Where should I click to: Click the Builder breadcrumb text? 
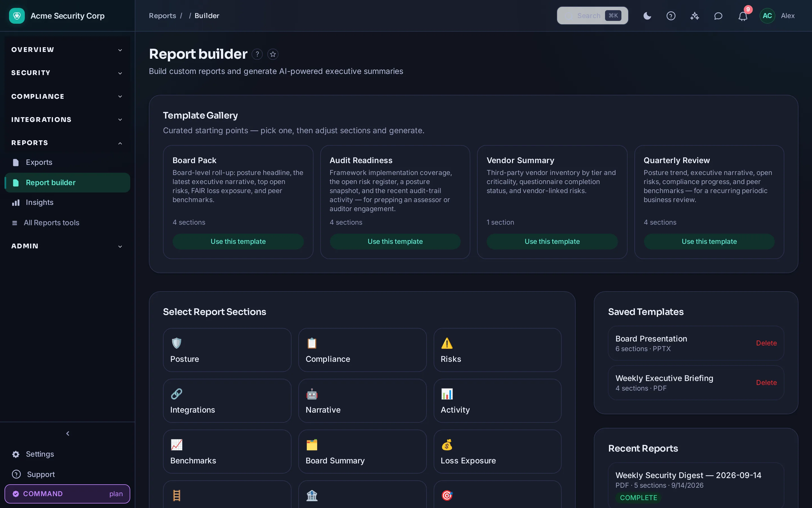(x=207, y=16)
